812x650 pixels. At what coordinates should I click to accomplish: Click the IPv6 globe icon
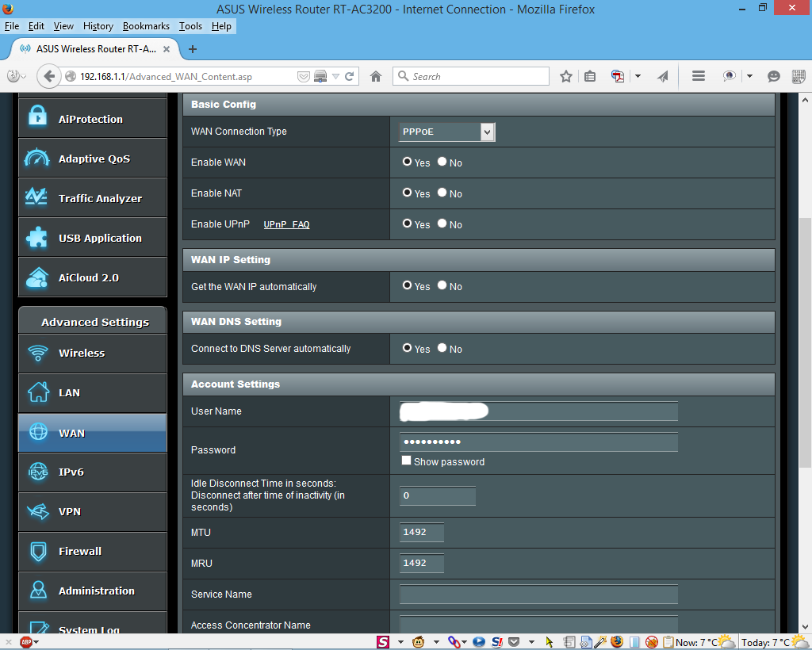click(38, 472)
